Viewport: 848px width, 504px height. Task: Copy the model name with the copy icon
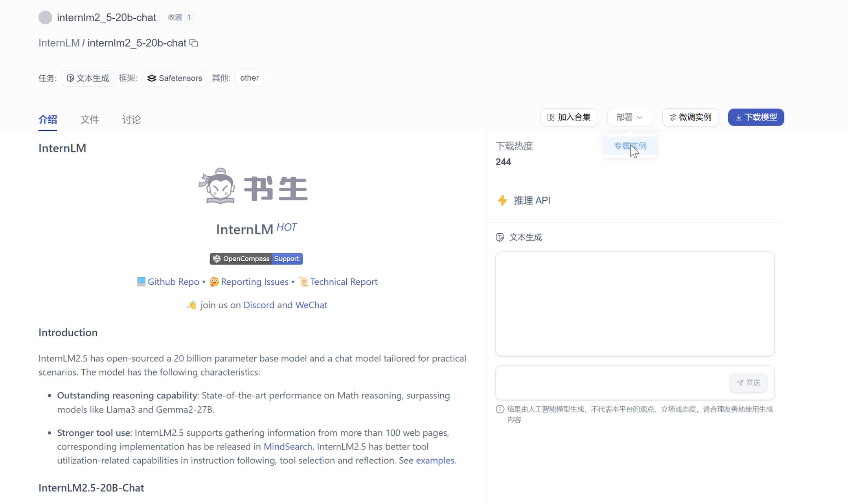pos(194,43)
